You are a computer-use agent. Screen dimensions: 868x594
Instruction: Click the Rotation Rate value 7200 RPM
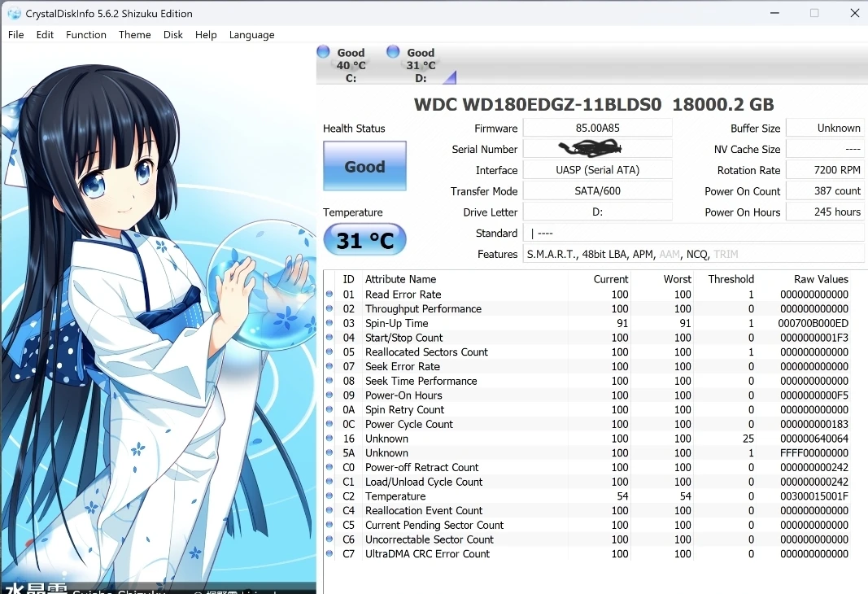click(x=825, y=170)
